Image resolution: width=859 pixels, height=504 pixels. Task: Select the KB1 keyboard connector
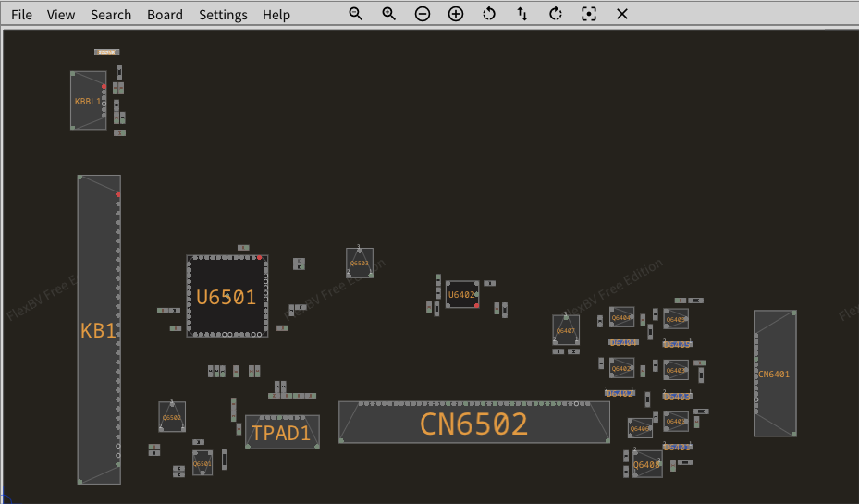click(x=99, y=330)
